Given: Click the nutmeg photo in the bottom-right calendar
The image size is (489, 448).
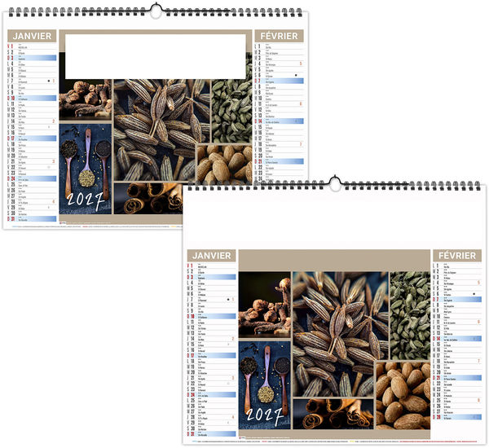Looking at the screenshot, I should click(403, 396).
